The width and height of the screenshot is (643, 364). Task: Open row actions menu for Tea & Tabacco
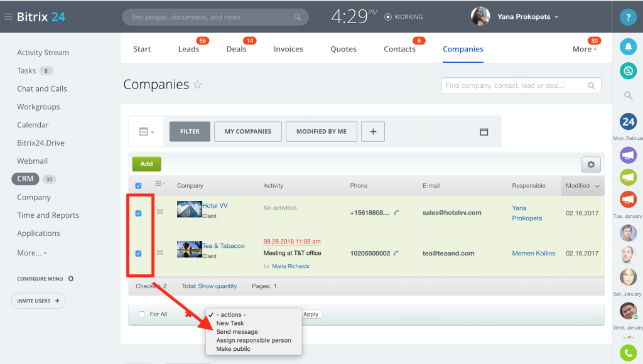(160, 252)
